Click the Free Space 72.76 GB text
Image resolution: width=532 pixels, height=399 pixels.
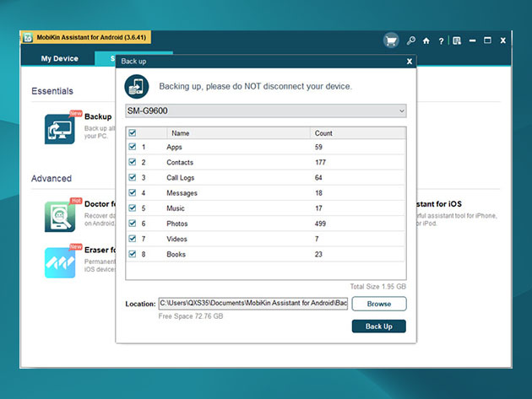coord(191,316)
